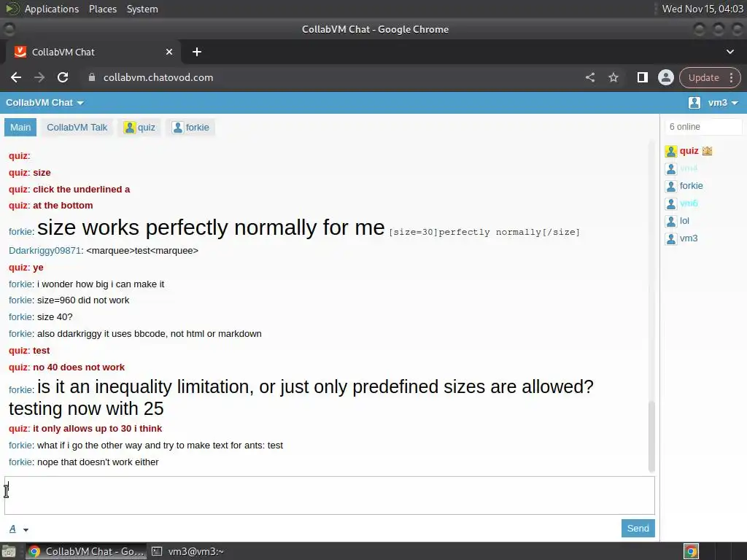Select forkie in the online users list
This screenshot has height=560, width=747.
tap(692, 186)
